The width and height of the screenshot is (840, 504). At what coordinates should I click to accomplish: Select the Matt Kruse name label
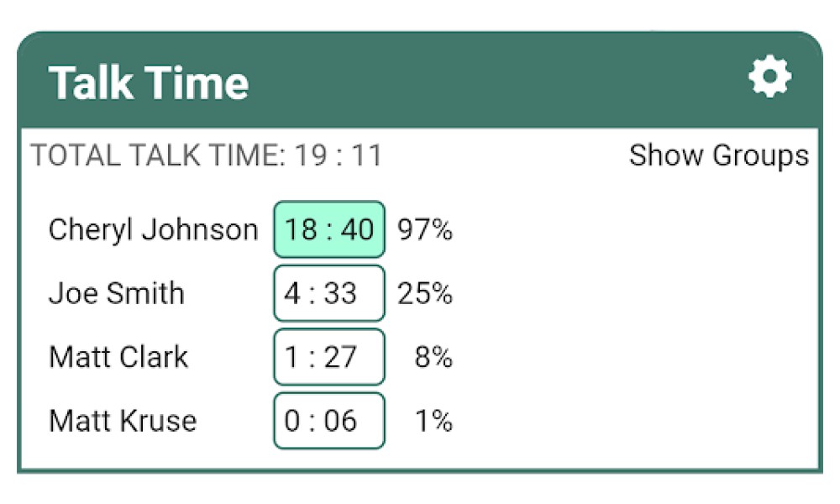point(123,421)
